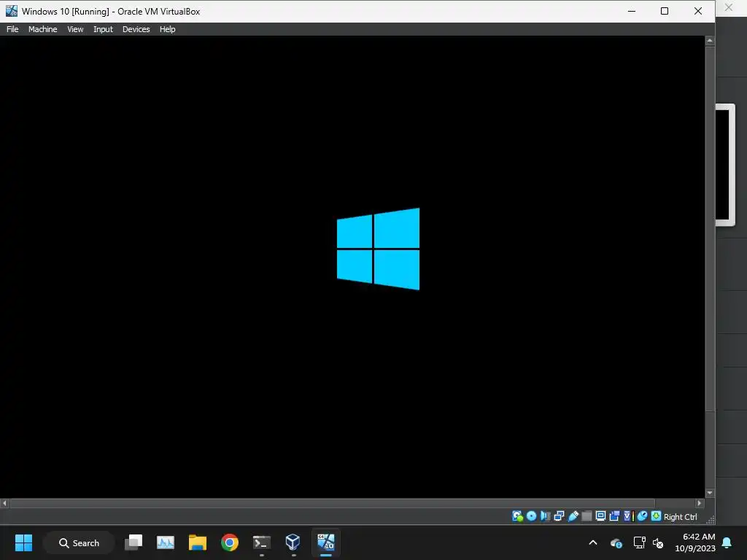Screen dimensions: 747x560
Task: Switch to VirtualBox Manager on the taskbar
Action: point(293,542)
